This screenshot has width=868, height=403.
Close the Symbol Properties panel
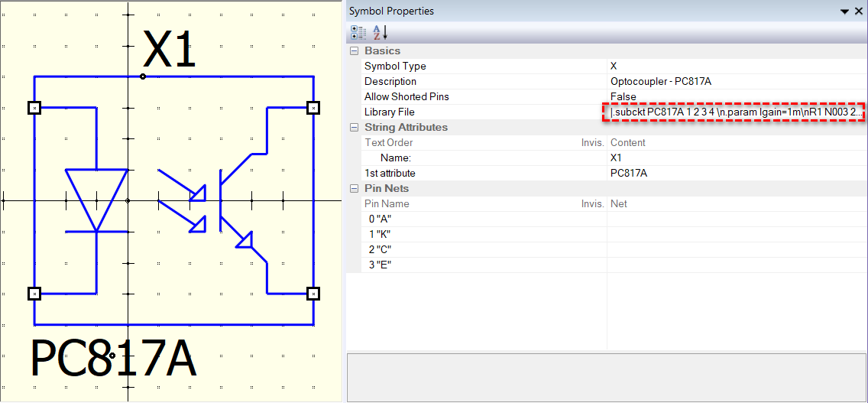pos(859,11)
